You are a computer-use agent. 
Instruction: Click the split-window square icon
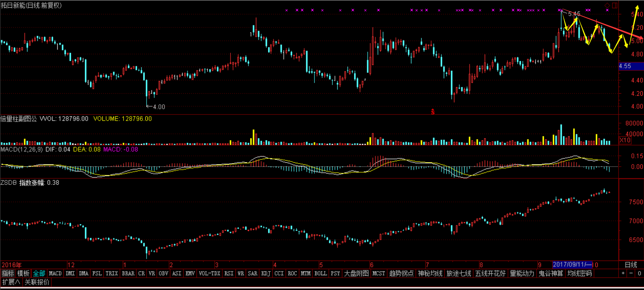click(615, 6)
